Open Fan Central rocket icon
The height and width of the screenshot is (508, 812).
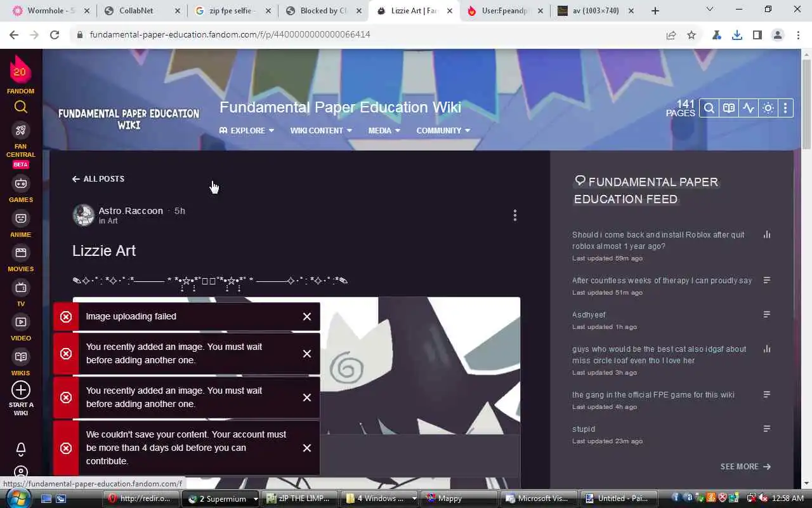[x=21, y=130]
